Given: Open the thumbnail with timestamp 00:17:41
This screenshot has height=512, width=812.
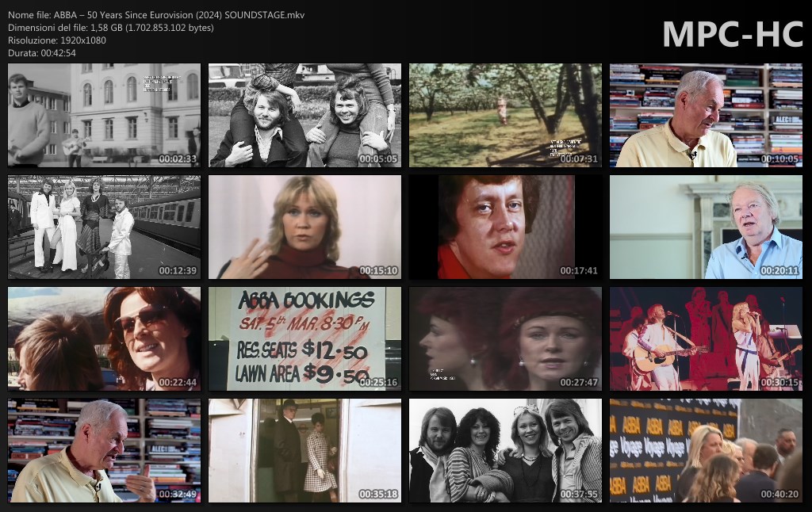Looking at the screenshot, I should pyautogui.click(x=505, y=227).
